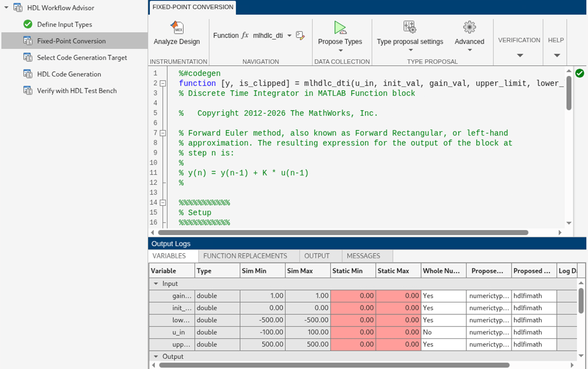Viewport: 588px width, 369px height.
Task: Click the Analyze Design MEX icon
Action: (177, 28)
